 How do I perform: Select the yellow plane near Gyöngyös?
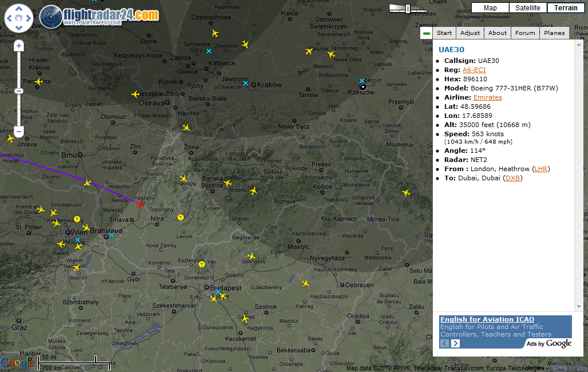251,256
